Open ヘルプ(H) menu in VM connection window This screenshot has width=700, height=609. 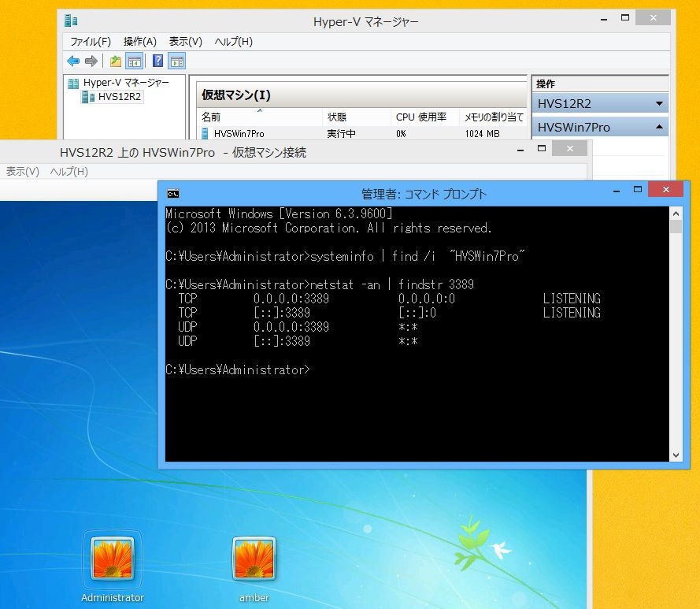click(69, 172)
